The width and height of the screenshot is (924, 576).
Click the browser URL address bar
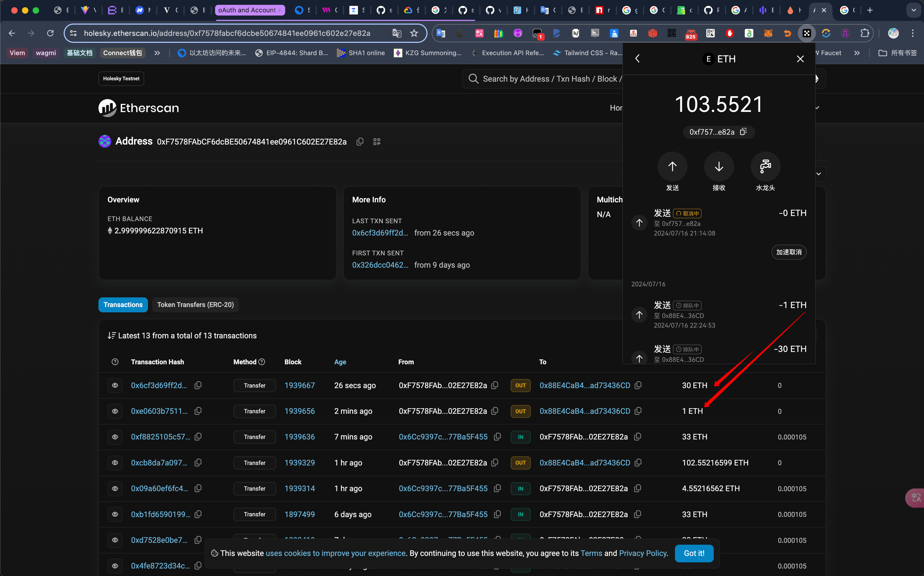(x=227, y=33)
